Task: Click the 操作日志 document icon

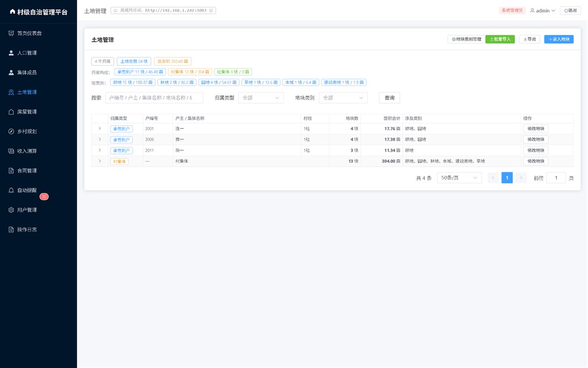Action: tap(11, 229)
